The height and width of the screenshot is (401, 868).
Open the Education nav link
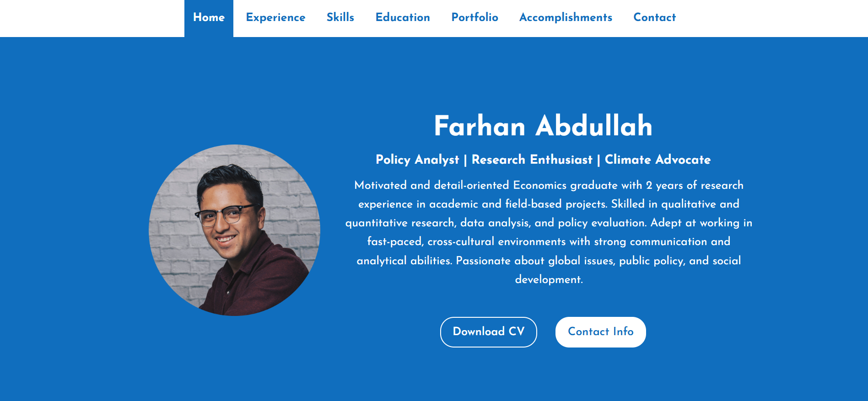pyautogui.click(x=403, y=18)
